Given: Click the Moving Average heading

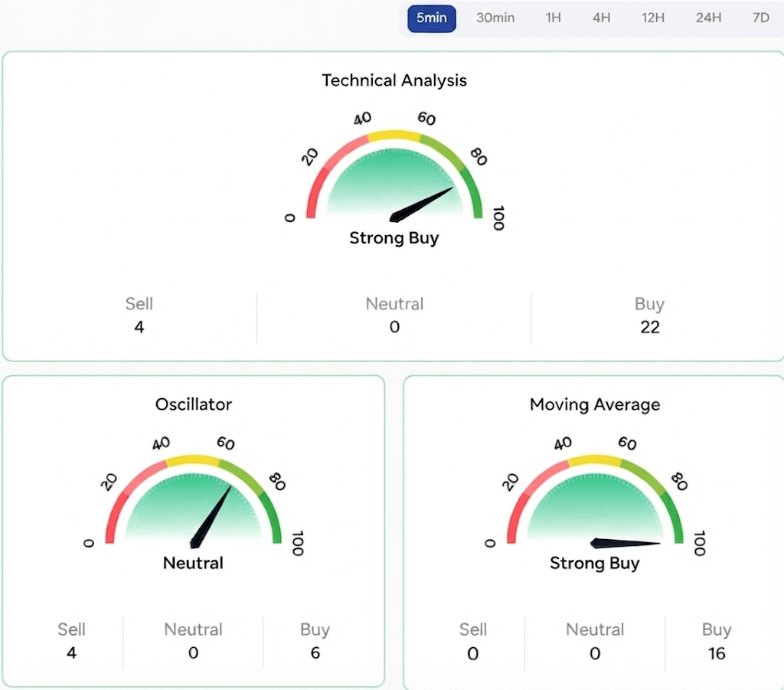Looking at the screenshot, I should click(595, 404).
